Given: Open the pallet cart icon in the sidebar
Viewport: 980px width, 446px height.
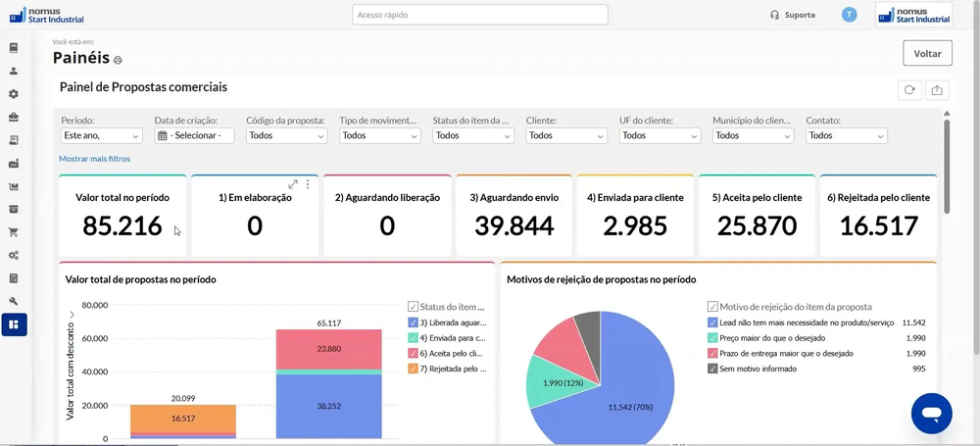Looking at the screenshot, I should (14, 186).
